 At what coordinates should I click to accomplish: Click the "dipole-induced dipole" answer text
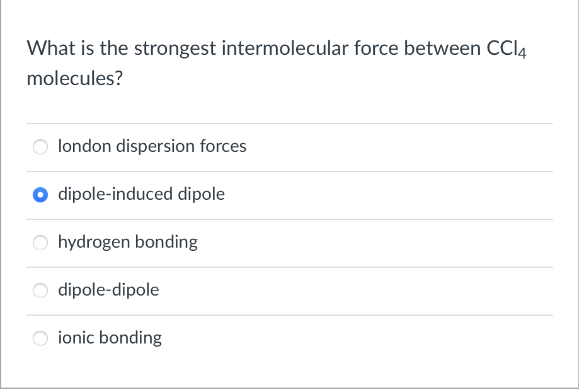click(x=141, y=195)
